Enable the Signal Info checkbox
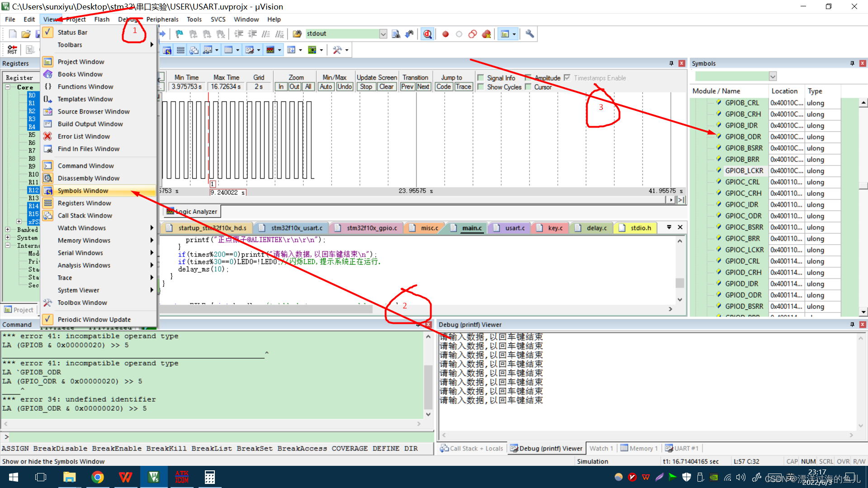The height and width of the screenshot is (488, 868). pos(481,78)
